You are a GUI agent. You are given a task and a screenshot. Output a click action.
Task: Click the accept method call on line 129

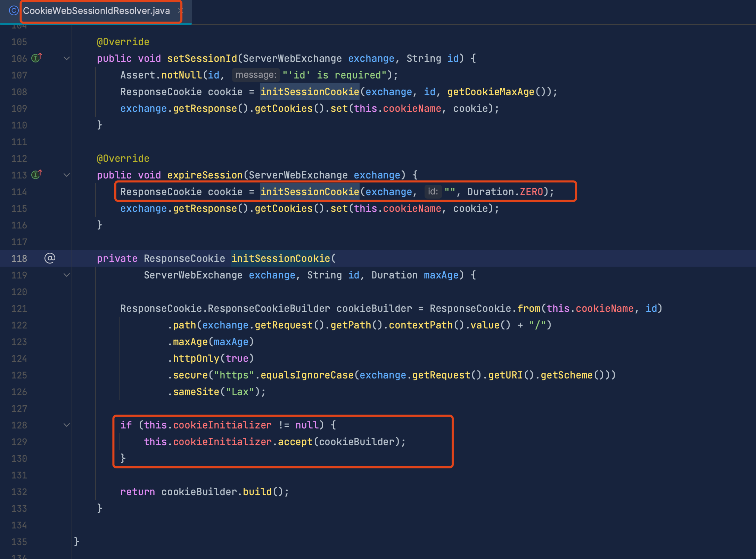295,442
